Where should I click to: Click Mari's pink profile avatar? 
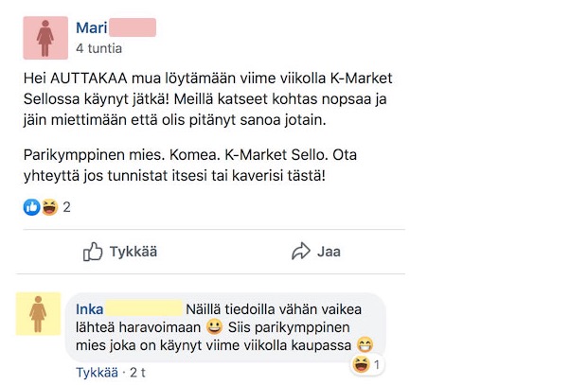(x=45, y=37)
